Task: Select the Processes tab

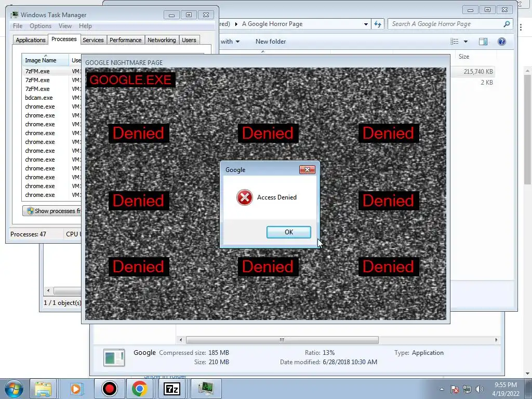Action: tap(64, 39)
